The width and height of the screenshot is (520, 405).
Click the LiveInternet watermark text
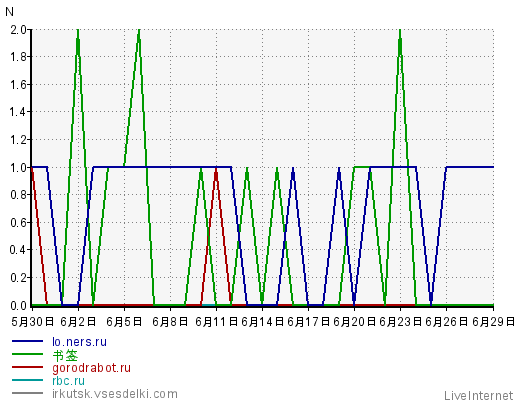coord(478,396)
